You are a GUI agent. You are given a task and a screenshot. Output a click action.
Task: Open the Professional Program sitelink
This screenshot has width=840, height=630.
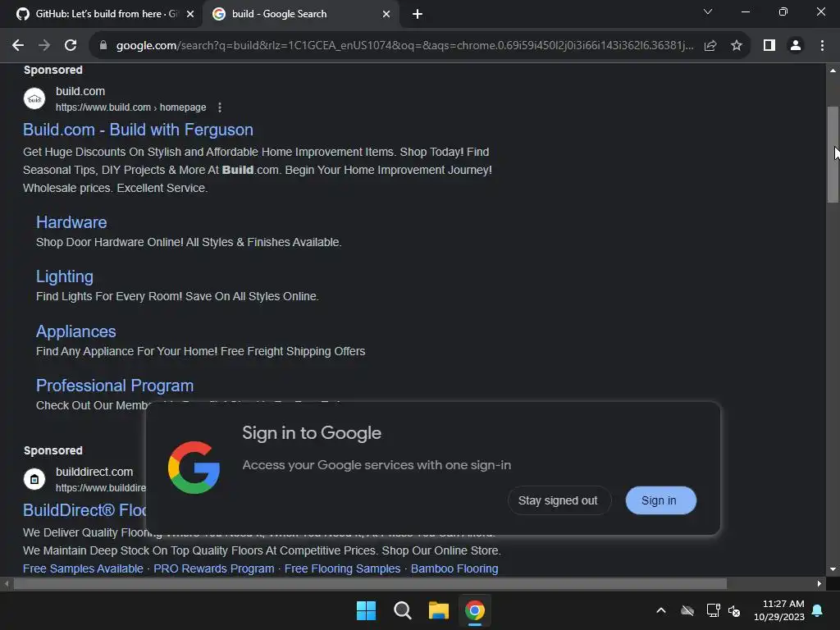coord(115,386)
